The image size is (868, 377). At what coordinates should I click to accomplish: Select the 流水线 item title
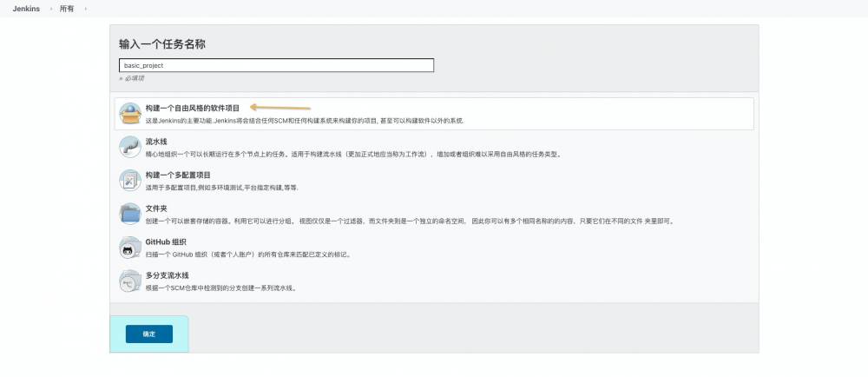pyautogui.click(x=156, y=142)
